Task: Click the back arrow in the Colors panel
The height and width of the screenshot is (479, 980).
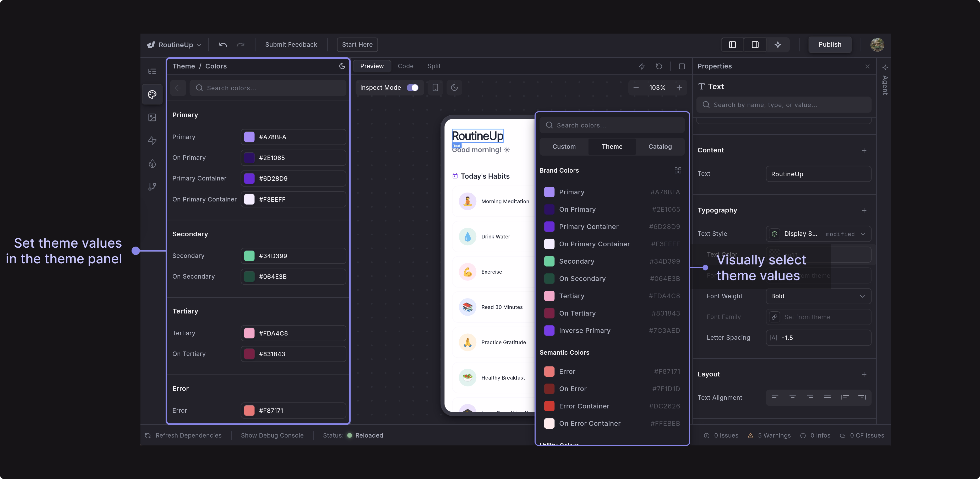Action: coord(178,88)
